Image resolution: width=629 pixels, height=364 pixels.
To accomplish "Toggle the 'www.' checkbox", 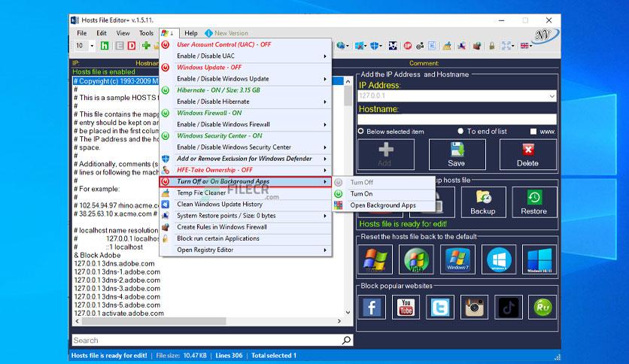I will point(533,131).
